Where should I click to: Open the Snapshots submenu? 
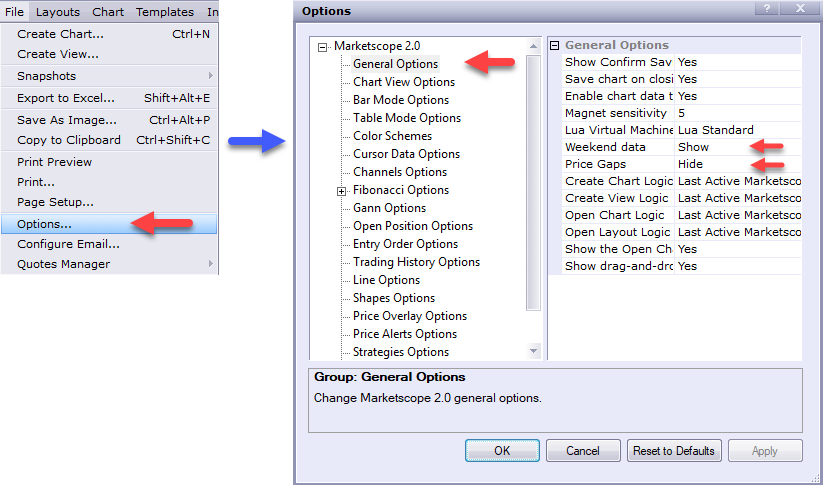click(109, 76)
